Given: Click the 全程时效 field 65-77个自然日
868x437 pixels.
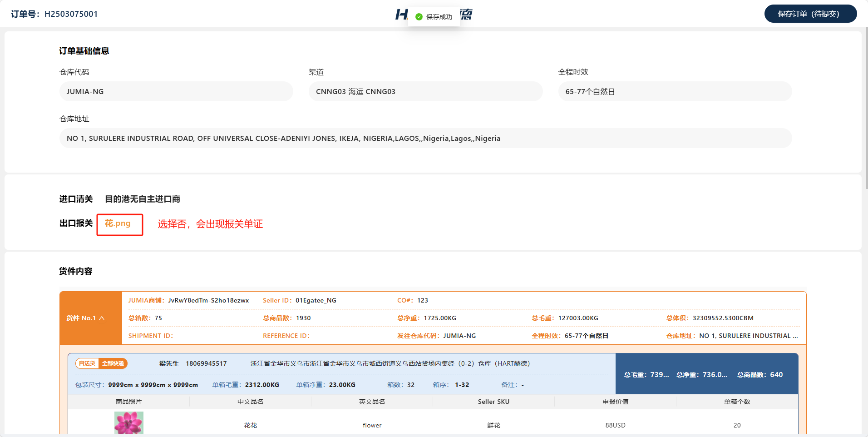Looking at the screenshot, I should [x=675, y=91].
